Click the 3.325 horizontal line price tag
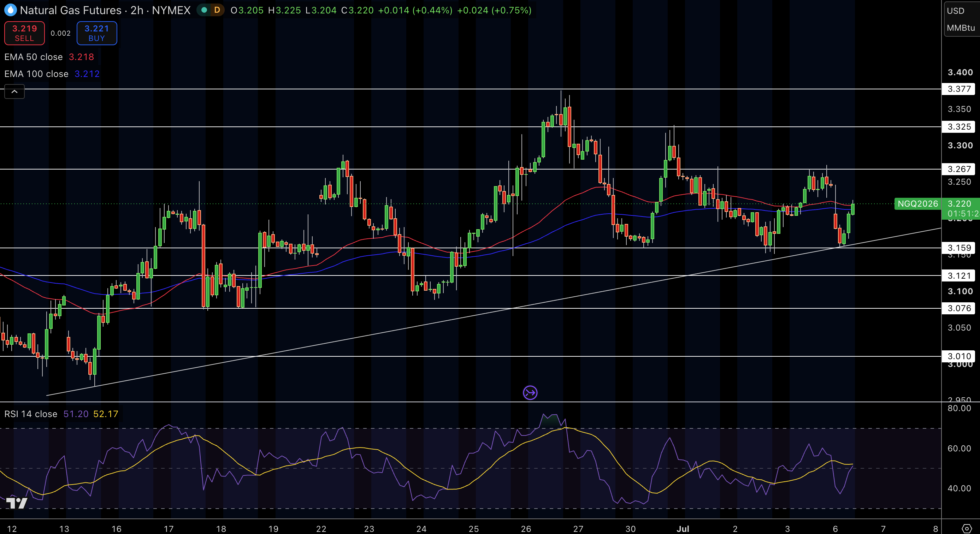 click(959, 127)
